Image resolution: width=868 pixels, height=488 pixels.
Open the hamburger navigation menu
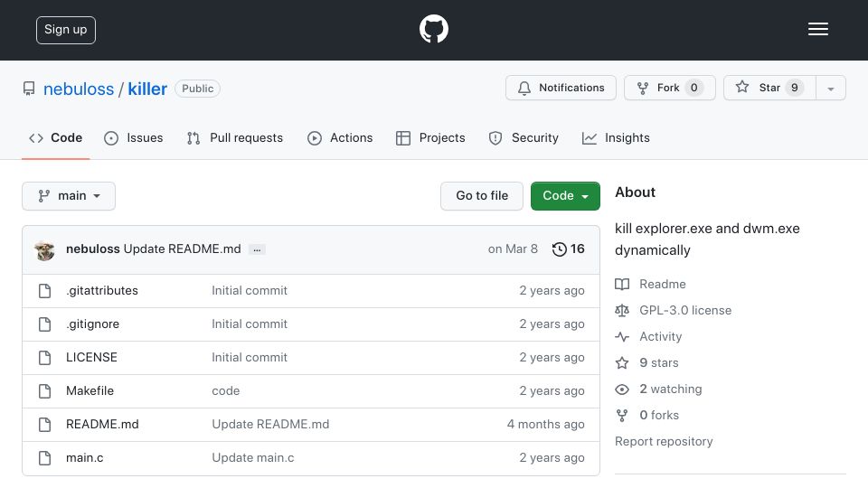[x=817, y=29]
